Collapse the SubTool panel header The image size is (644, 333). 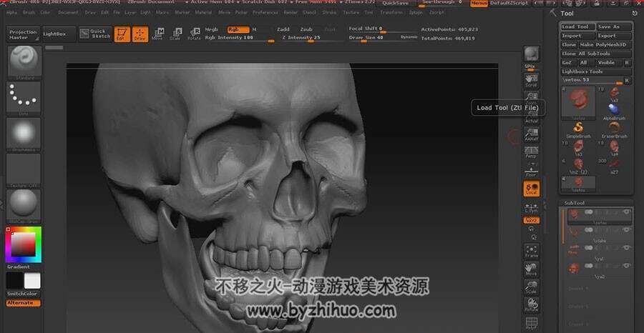[x=574, y=203]
